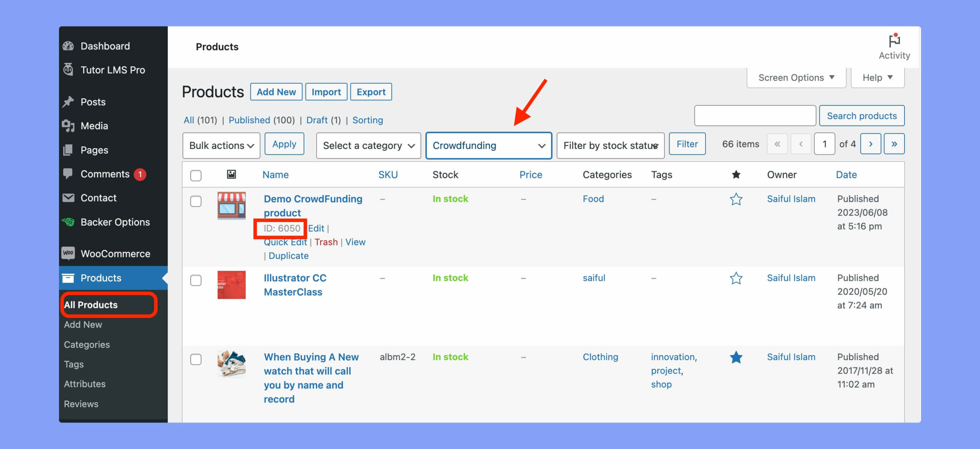Viewport: 980px width, 449px height.
Task: Open the innovation tag link
Action: click(x=674, y=357)
